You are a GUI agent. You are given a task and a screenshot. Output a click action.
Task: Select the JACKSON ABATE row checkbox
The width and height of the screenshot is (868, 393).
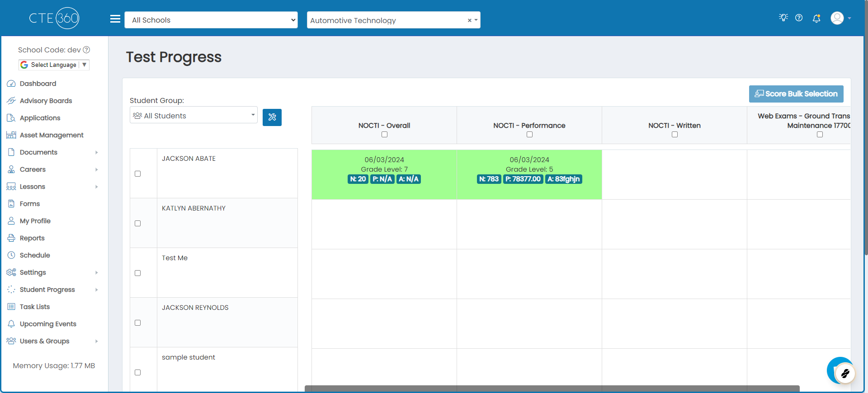138,174
